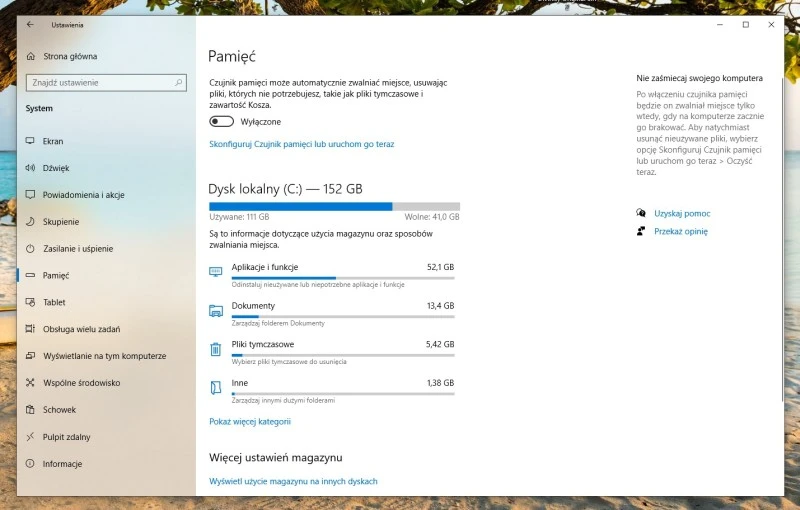Click the Pliki tymczasowe trash icon
800x510 pixels.
coord(215,349)
